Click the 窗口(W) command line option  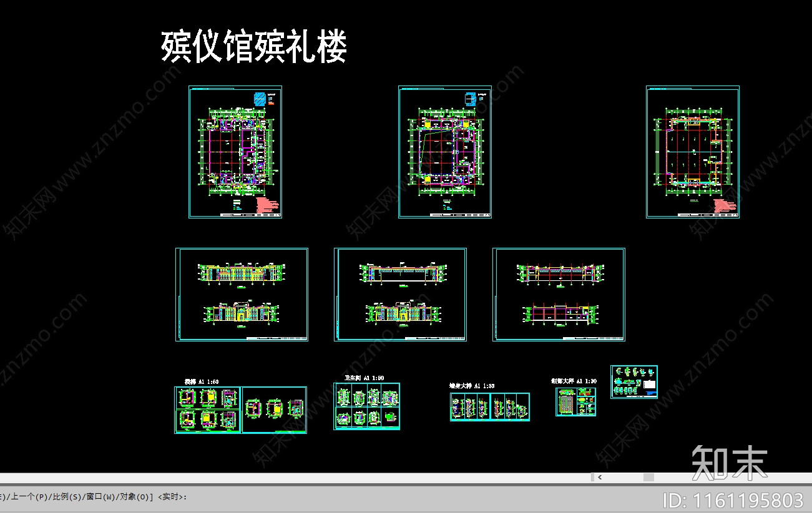pos(102,497)
